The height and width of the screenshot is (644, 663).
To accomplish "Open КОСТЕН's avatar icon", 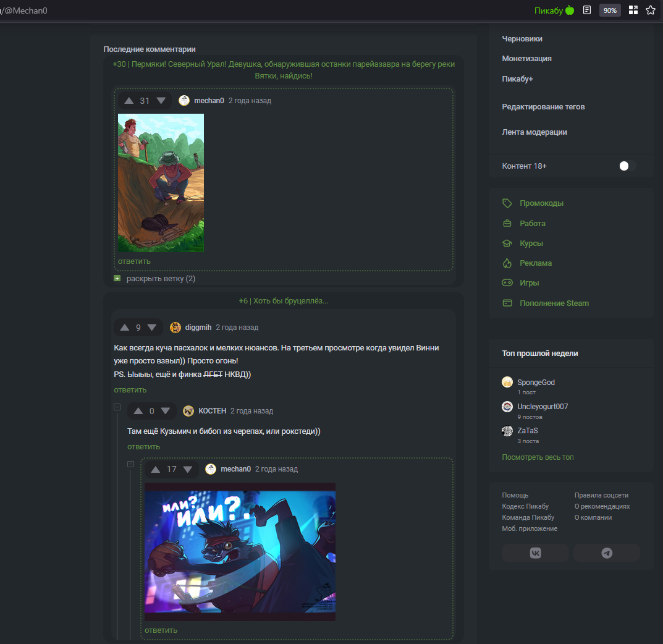I will point(188,410).
